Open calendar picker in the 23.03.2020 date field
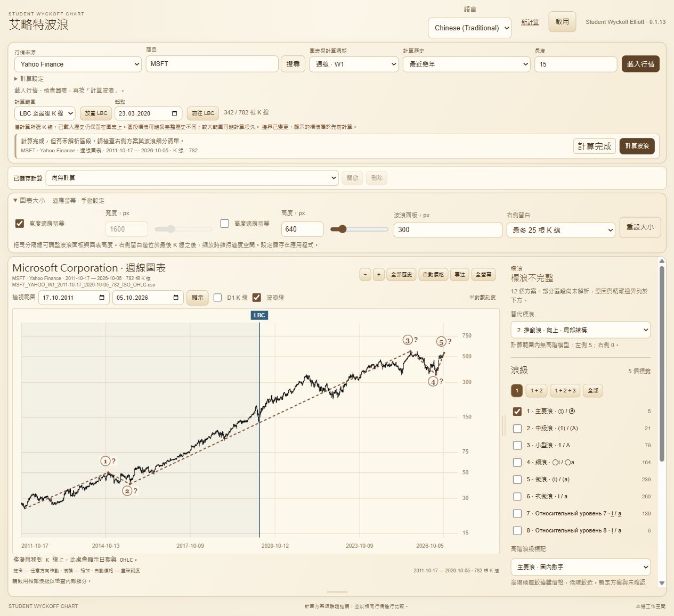The width and height of the screenshot is (674, 616). pyautogui.click(x=174, y=113)
